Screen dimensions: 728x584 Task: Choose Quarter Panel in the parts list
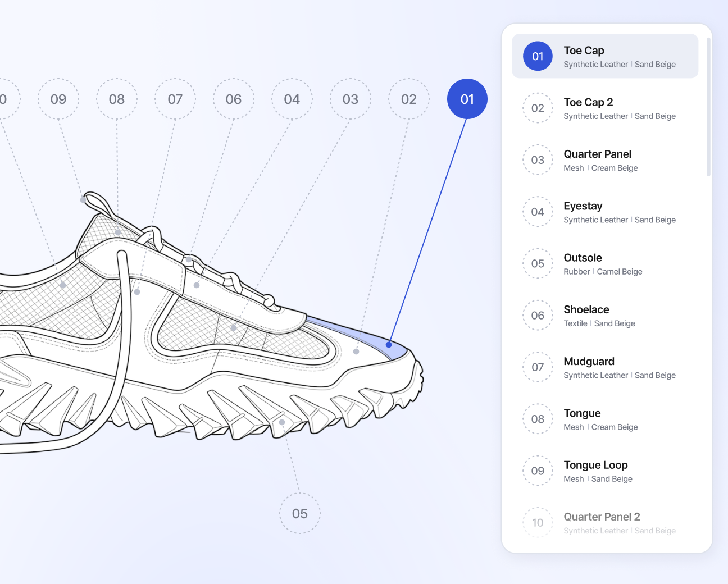[x=605, y=160]
